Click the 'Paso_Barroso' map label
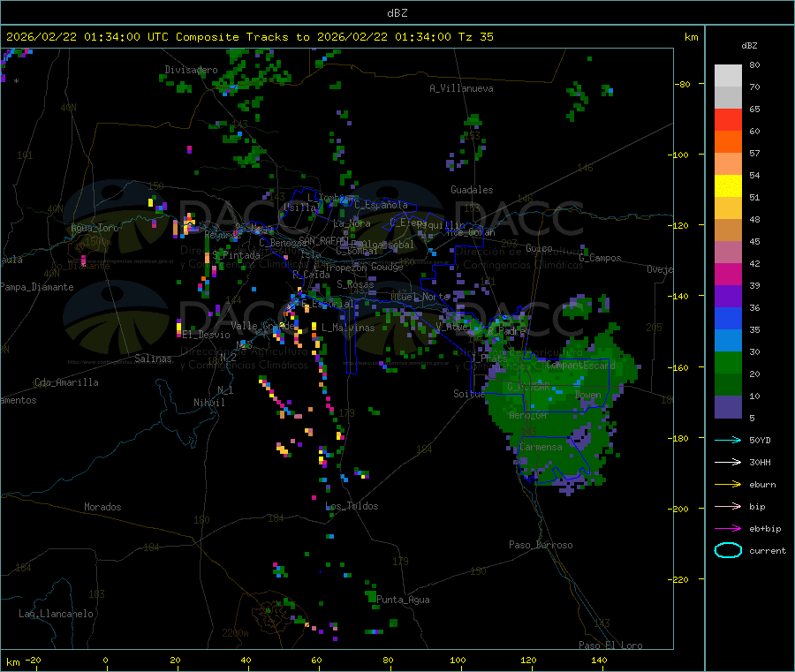 pyautogui.click(x=541, y=545)
